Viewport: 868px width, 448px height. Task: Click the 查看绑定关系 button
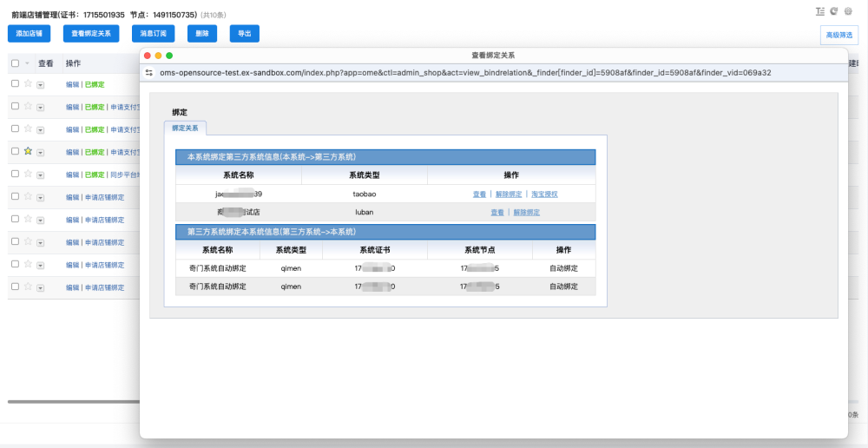(x=91, y=34)
